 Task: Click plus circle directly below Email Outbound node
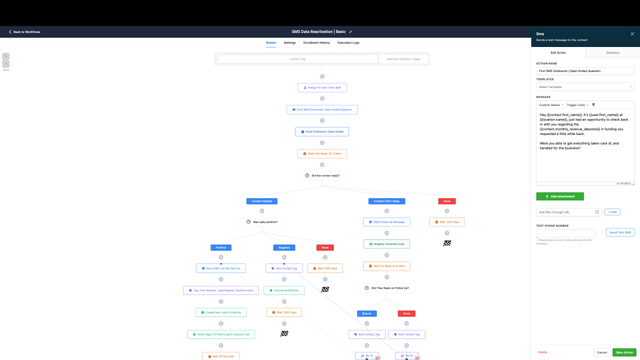pos(322,143)
